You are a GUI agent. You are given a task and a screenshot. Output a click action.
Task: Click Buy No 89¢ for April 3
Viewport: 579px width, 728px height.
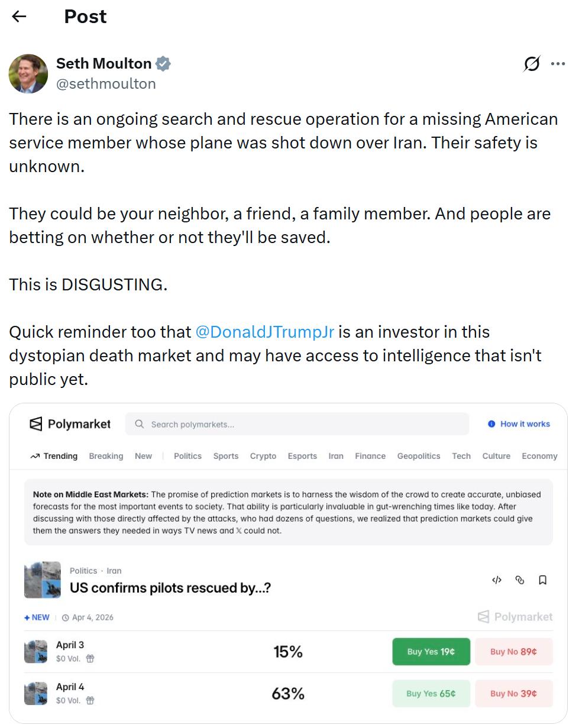(513, 652)
